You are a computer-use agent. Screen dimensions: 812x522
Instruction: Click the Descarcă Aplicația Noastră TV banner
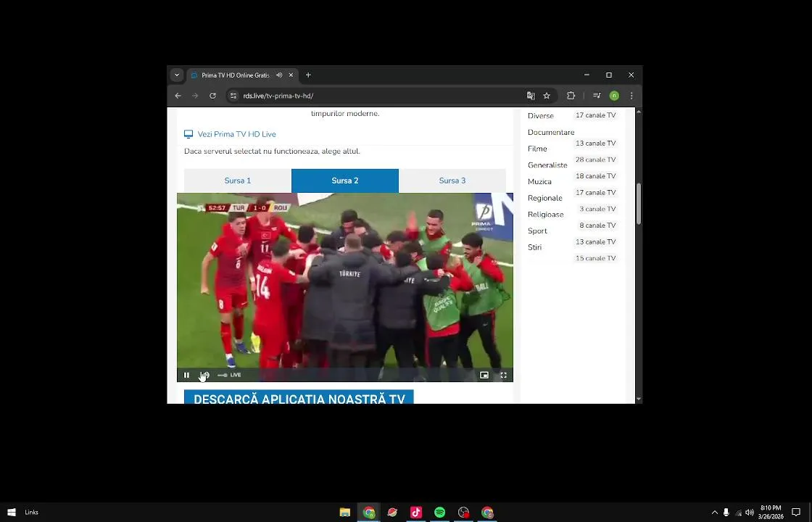(x=299, y=397)
